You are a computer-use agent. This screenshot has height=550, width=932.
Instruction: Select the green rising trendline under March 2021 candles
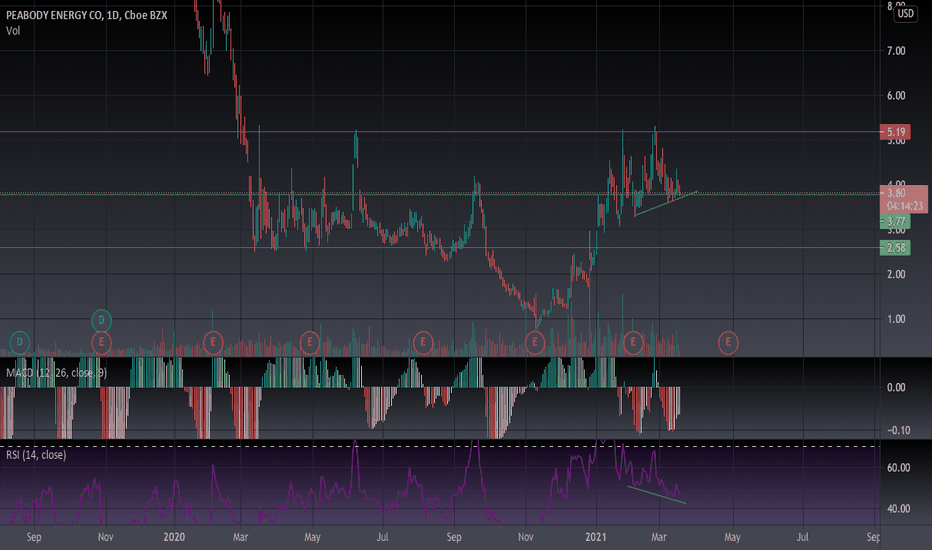[666, 203]
